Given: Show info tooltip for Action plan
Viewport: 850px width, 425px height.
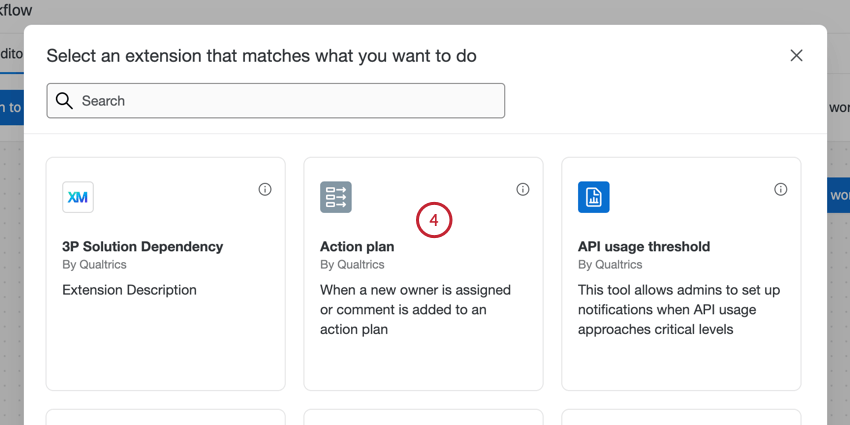Looking at the screenshot, I should click(x=523, y=189).
